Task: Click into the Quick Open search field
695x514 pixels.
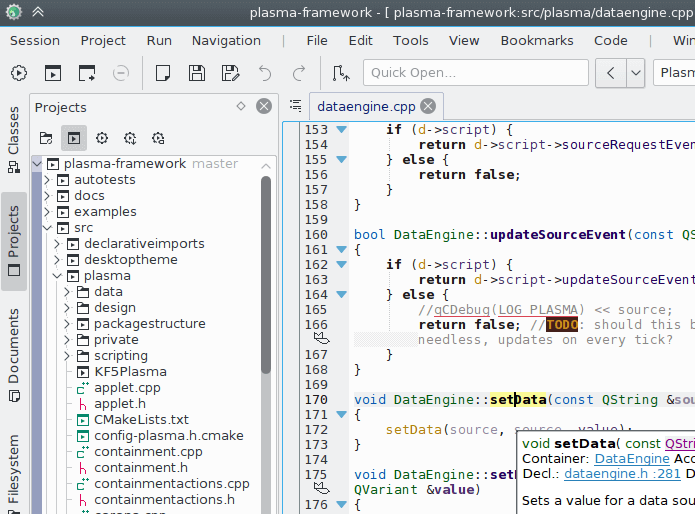Action: pos(474,73)
